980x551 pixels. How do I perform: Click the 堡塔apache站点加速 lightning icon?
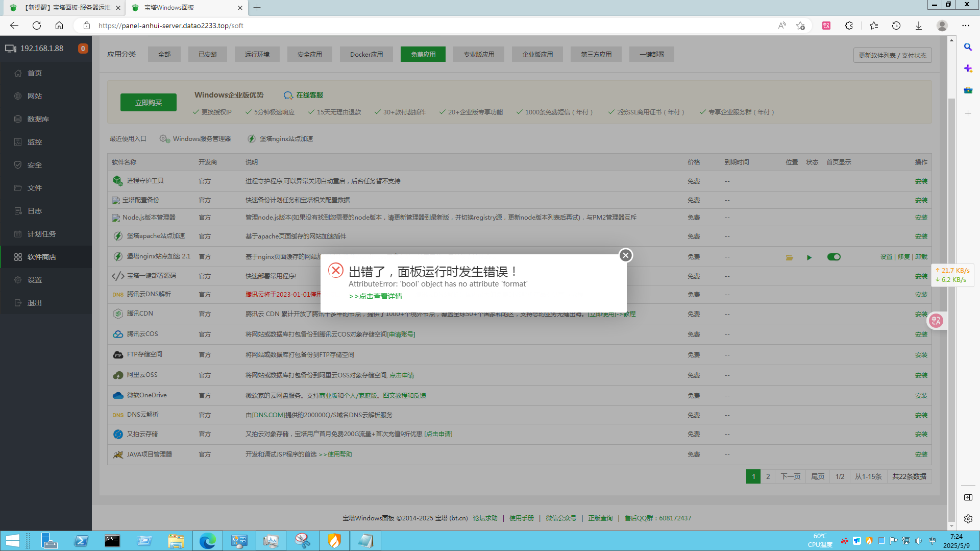(x=118, y=236)
